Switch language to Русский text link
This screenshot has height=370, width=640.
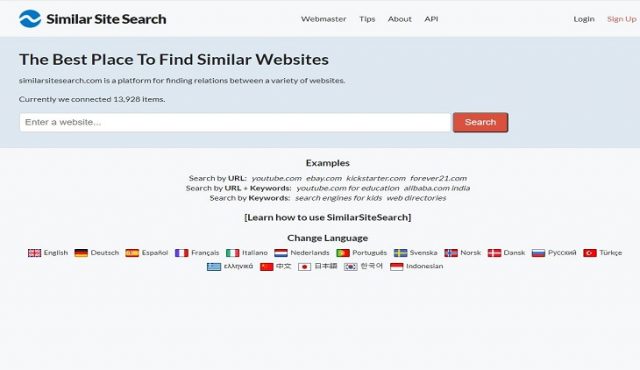tap(562, 253)
